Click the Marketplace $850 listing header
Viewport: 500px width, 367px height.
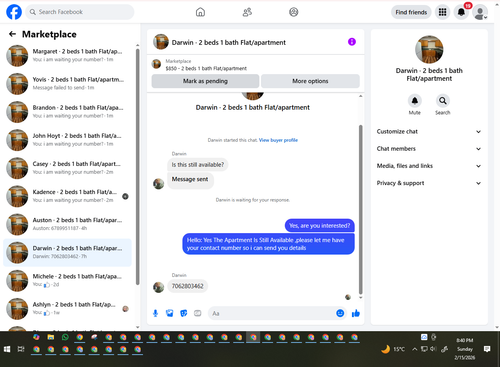tap(206, 65)
